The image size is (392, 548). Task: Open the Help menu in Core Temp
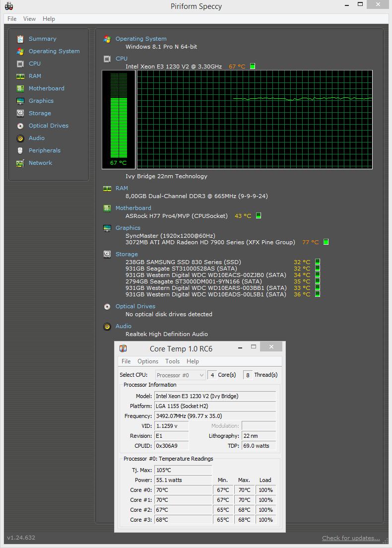coord(193,361)
